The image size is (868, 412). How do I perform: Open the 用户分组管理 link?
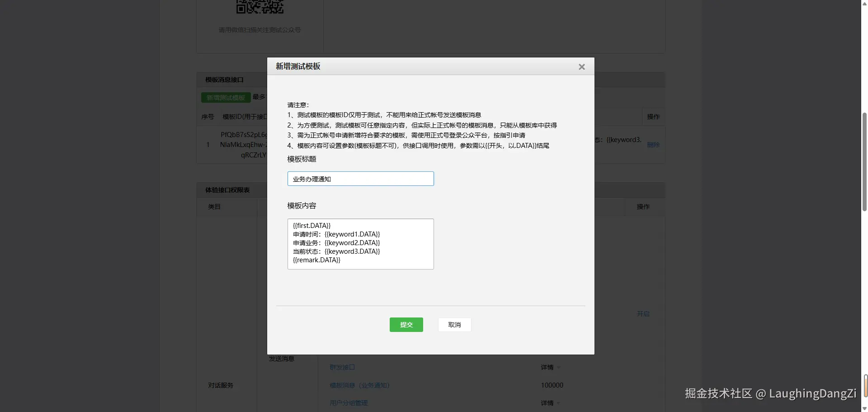[x=349, y=403]
